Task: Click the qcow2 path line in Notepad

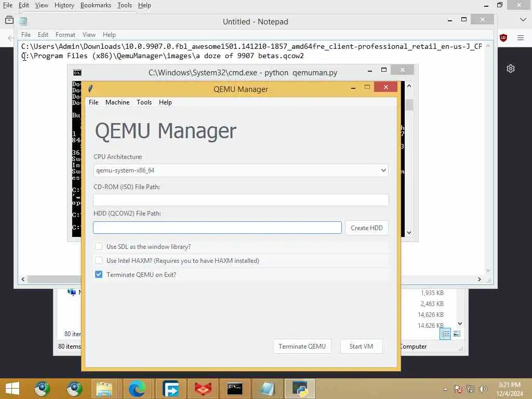Action: [x=163, y=56]
